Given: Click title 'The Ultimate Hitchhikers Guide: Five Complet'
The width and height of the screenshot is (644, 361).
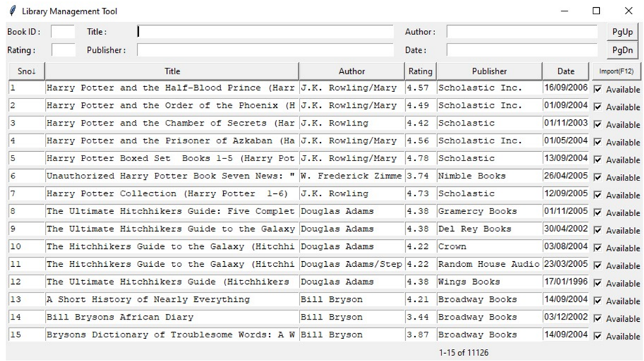Looking at the screenshot, I should click(x=172, y=211).
